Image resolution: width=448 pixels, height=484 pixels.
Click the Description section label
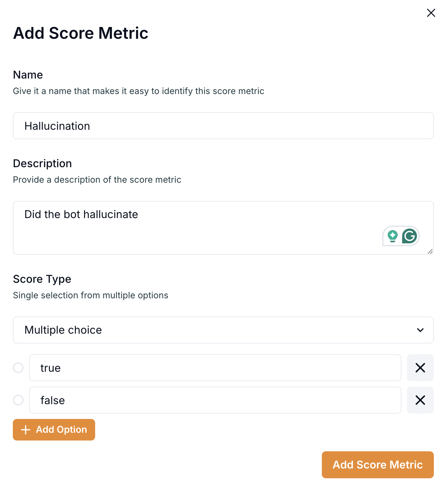click(x=43, y=163)
